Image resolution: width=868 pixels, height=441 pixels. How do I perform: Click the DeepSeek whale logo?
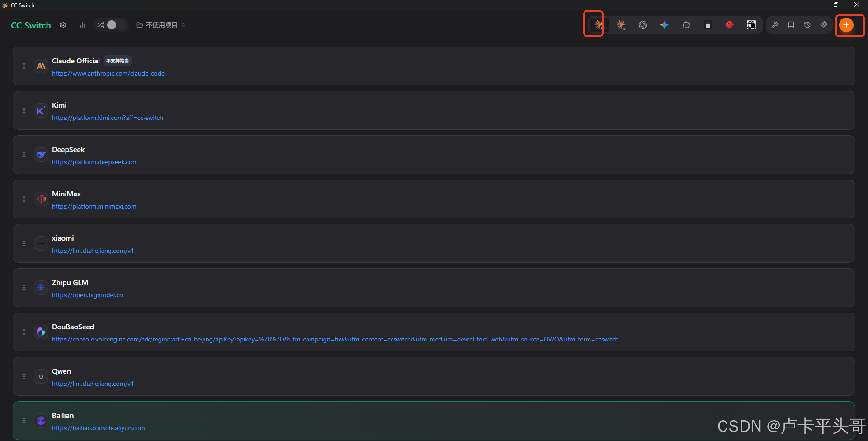point(41,155)
